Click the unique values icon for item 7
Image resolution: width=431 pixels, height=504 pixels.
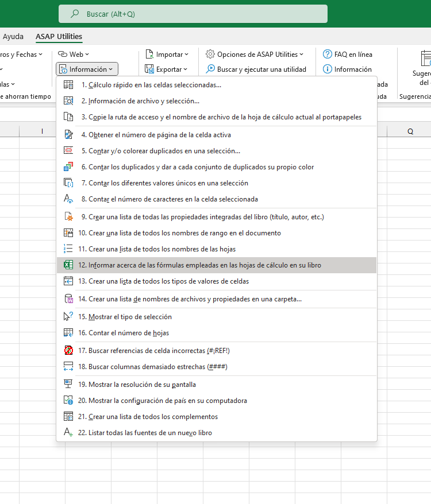coord(68,183)
